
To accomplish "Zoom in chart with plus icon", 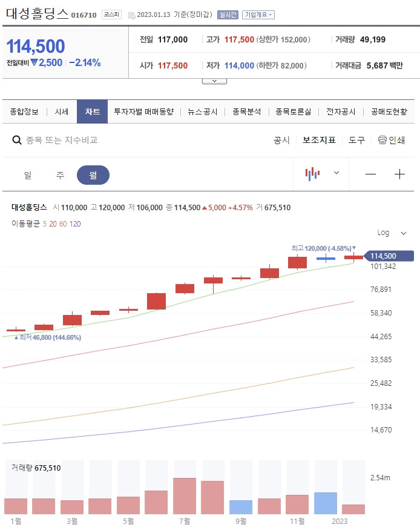I will tap(399, 174).
